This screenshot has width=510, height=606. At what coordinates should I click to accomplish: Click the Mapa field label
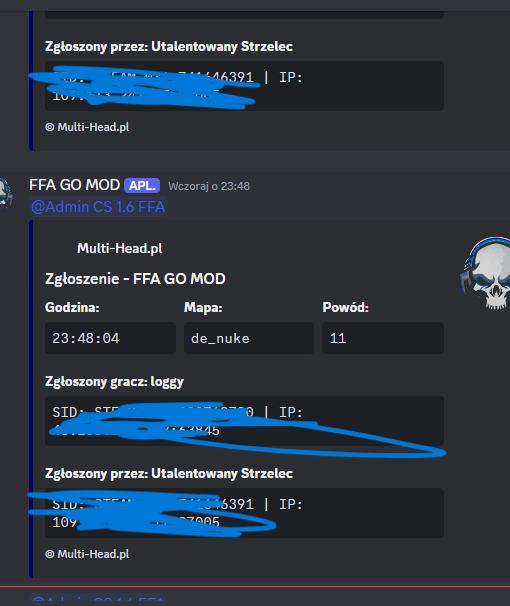coord(203,307)
